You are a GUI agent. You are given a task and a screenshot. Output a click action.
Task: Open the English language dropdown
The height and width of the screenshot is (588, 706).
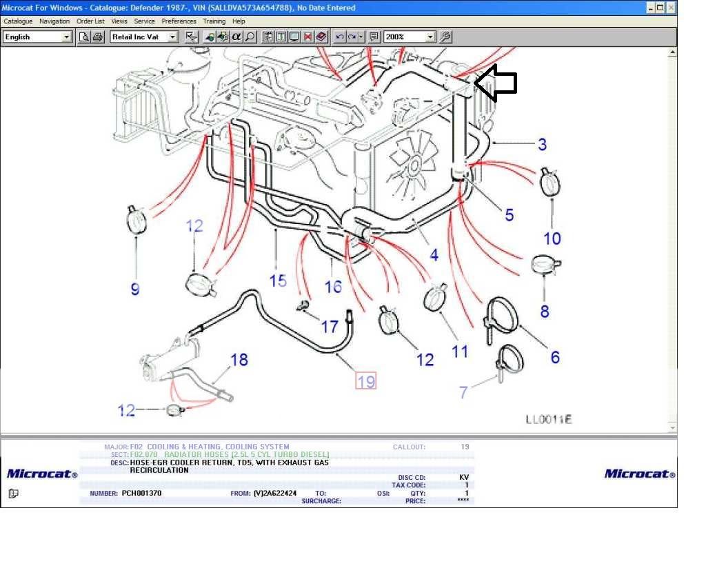tap(67, 37)
